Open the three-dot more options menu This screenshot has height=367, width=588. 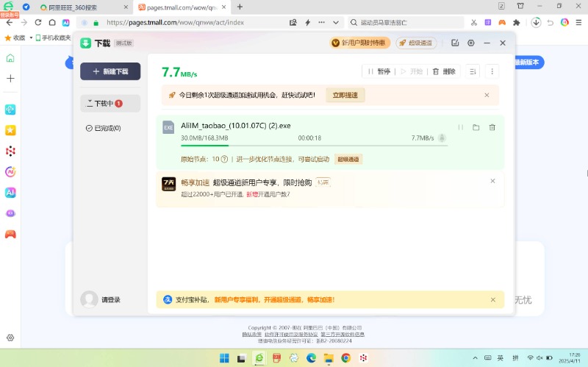tap(492, 71)
